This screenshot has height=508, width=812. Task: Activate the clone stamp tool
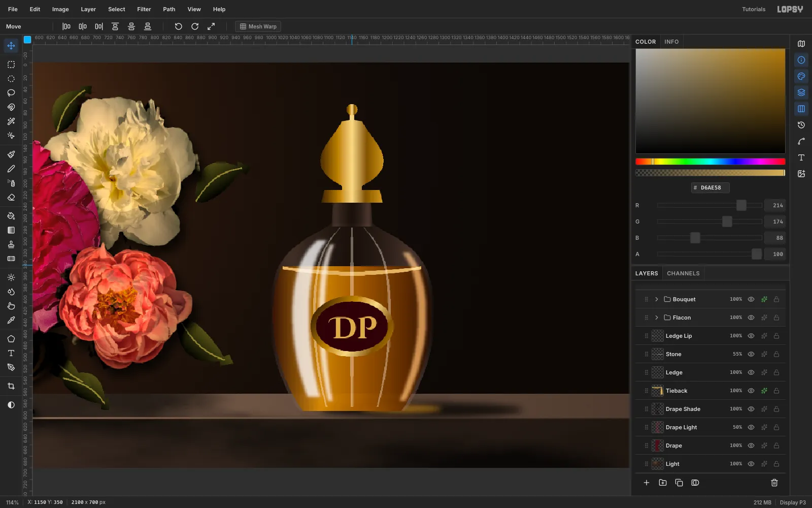(x=11, y=244)
